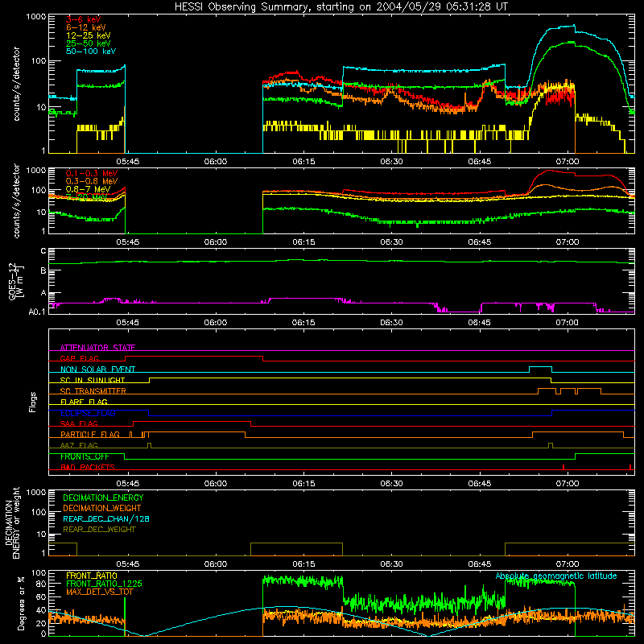
Task: Click the yellow FRONT_RATIO legend label
Action: 92,576
